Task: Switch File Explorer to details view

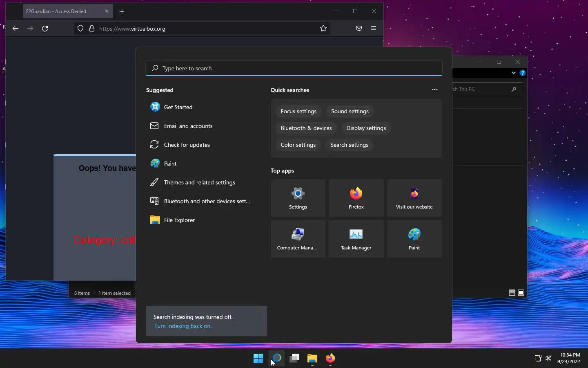Action: point(512,293)
